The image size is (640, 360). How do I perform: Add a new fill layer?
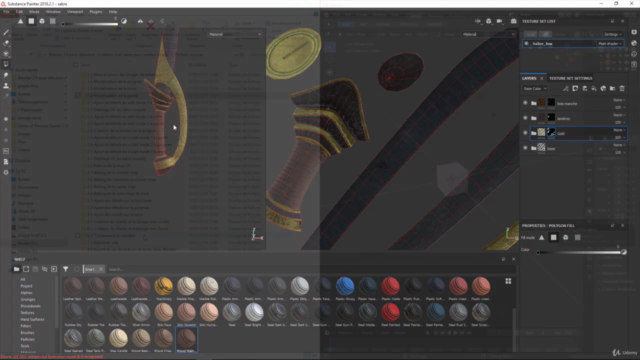594,89
